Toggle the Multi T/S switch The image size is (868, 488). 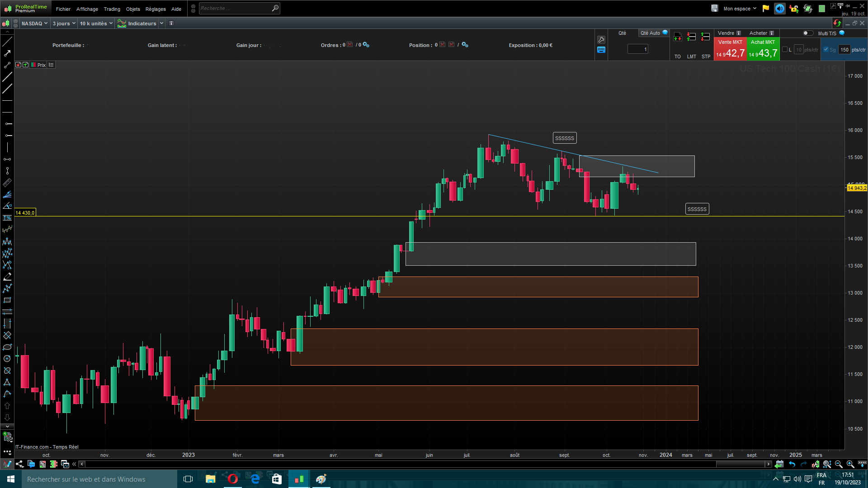click(807, 33)
